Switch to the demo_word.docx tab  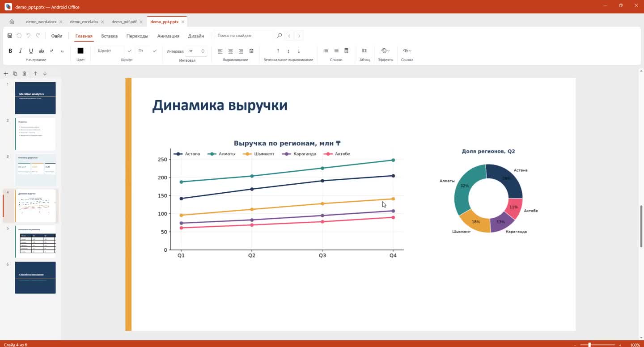[41, 21]
